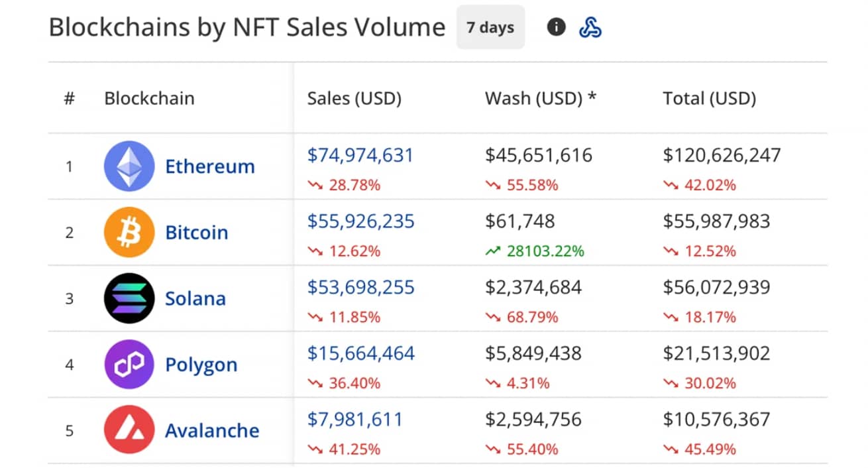Click rank number 5 in the Avalanche row
The image size is (868, 468).
[69, 431]
